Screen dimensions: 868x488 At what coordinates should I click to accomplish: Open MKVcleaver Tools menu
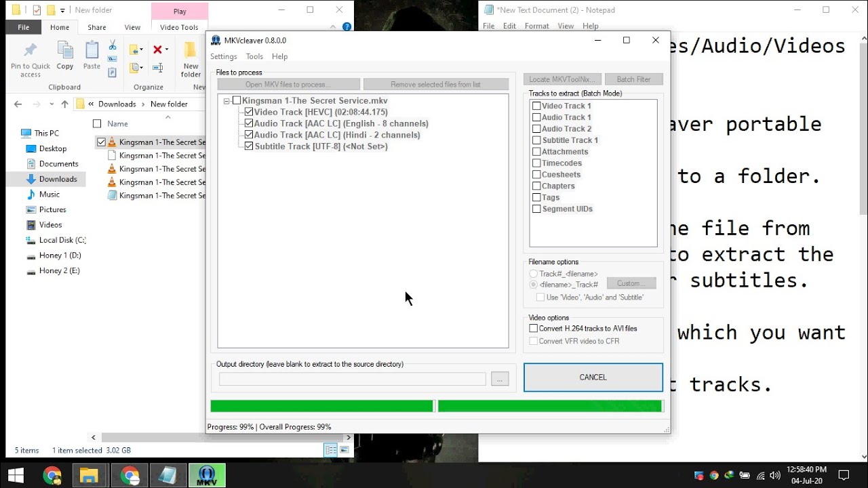click(x=254, y=57)
